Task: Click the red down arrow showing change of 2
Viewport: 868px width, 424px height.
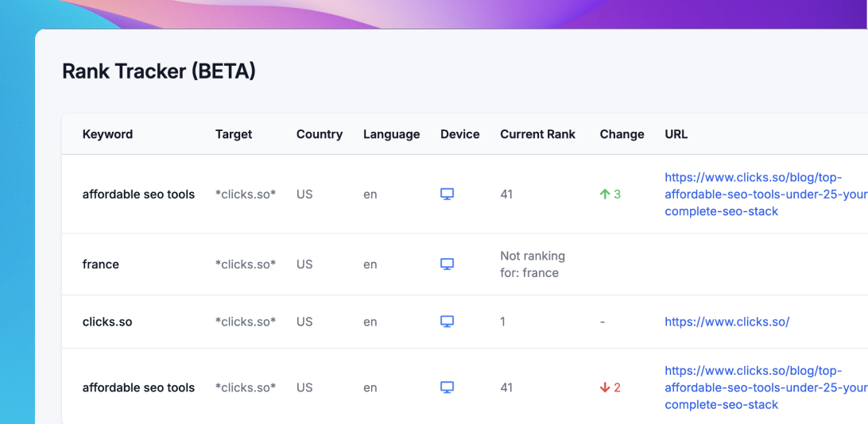Action: 605,387
